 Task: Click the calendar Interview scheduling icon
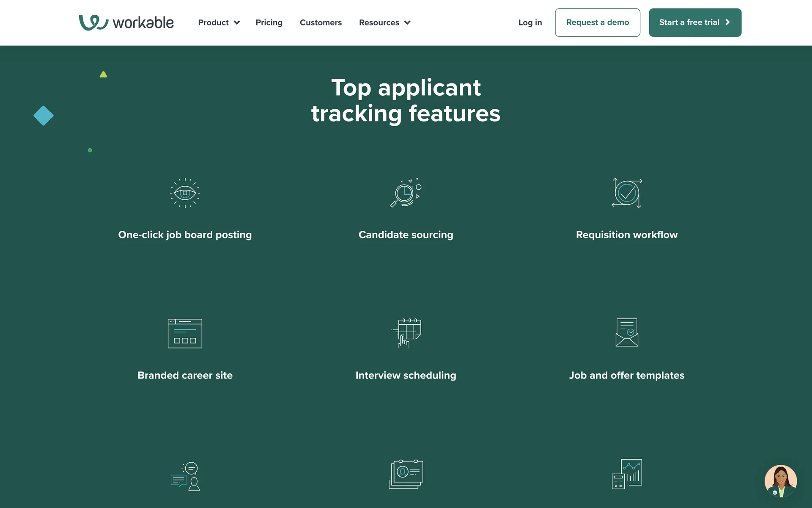tap(406, 333)
